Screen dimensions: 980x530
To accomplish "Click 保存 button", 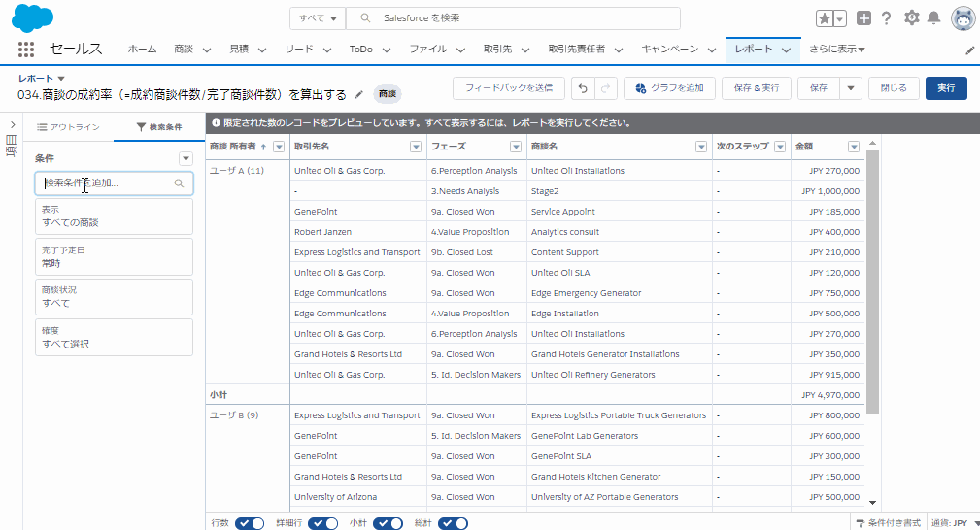I will pyautogui.click(x=819, y=88).
